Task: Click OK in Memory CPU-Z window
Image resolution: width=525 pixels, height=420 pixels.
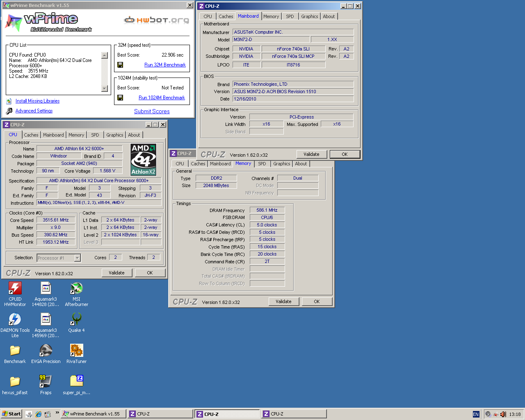Action: point(317,301)
